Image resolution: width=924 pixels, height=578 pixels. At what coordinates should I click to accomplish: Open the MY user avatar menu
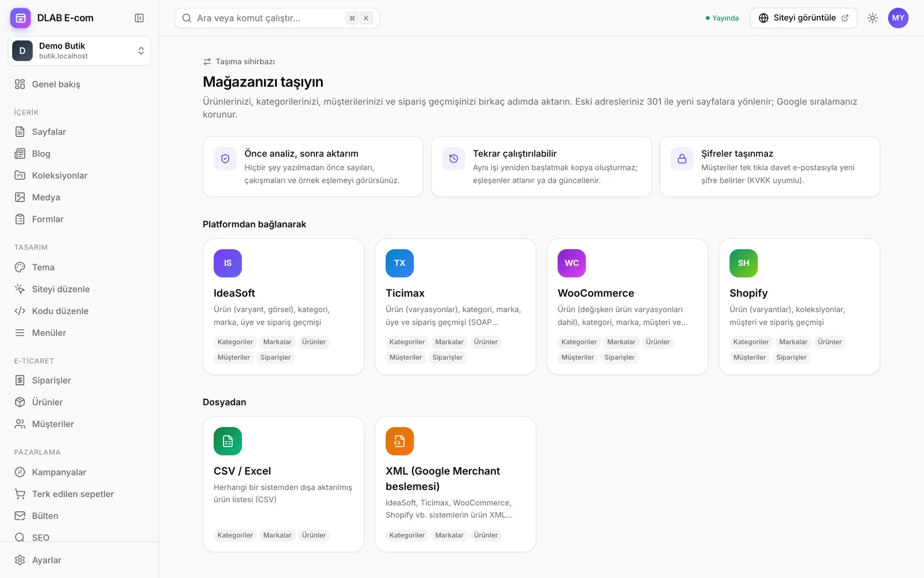coord(898,18)
